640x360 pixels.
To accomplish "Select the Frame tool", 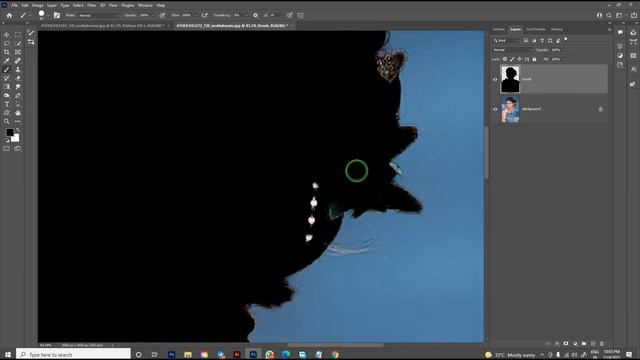I will point(18,52).
